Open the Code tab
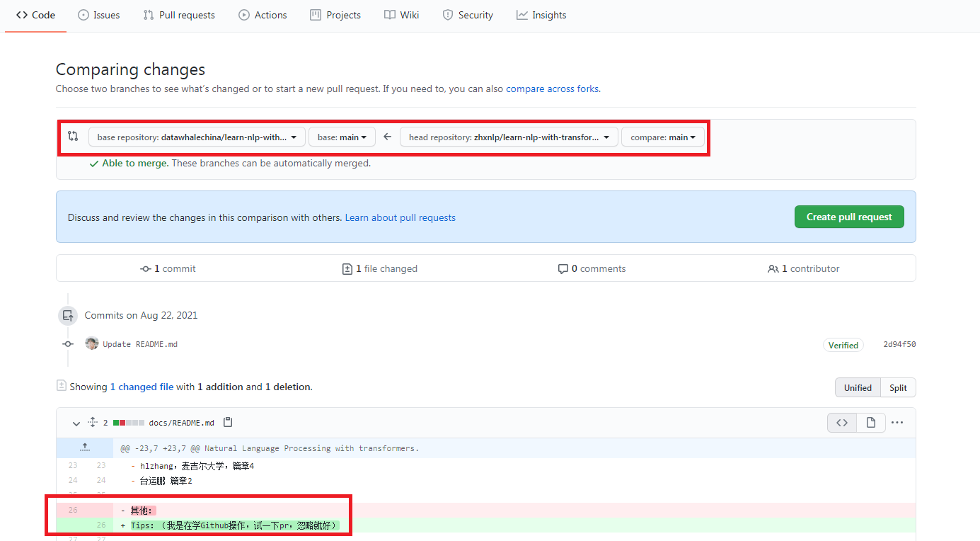Viewport: 980px width, 541px height. point(35,15)
